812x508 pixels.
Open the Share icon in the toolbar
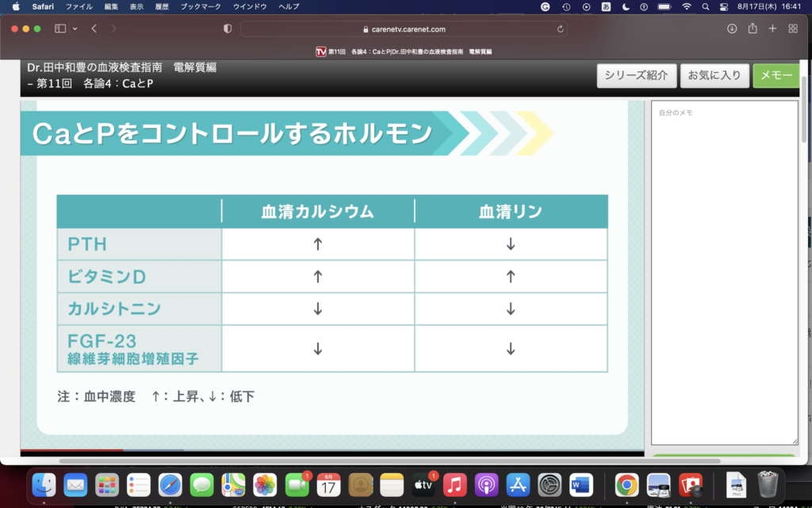753,29
